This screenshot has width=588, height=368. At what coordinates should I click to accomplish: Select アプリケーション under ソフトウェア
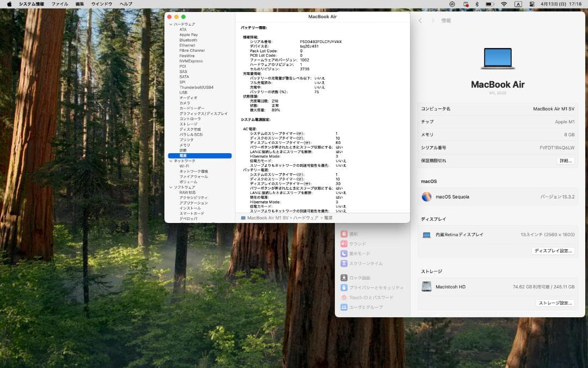point(193,203)
